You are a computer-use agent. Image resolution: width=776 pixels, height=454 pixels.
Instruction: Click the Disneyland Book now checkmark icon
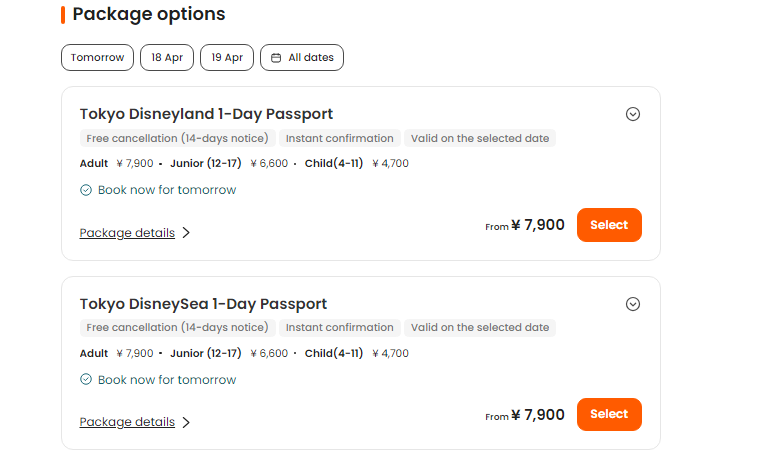pos(86,190)
